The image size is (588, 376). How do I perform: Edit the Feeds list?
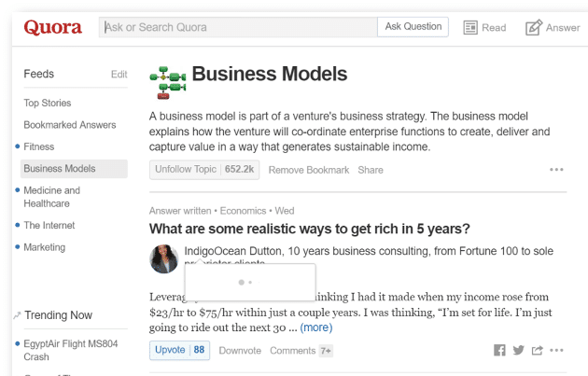pos(119,75)
